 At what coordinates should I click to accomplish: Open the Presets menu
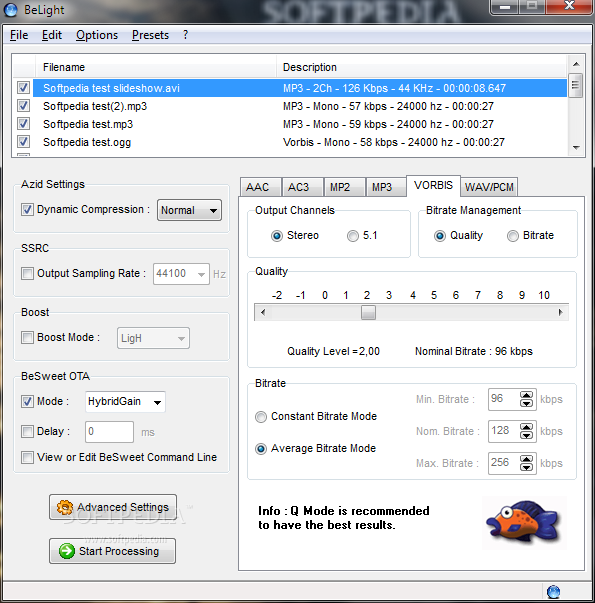pos(150,35)
